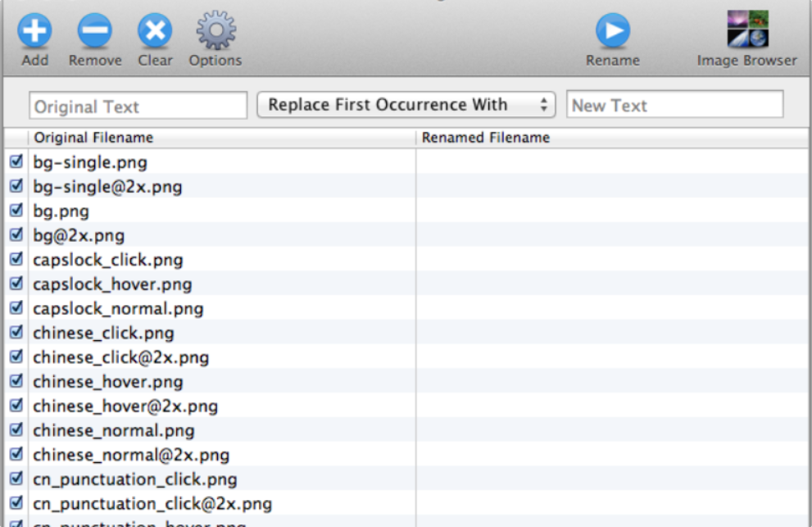The image size is (812, 527).
Task: Select chinese_hover.png filename
Action: click(x=108, y=382)
